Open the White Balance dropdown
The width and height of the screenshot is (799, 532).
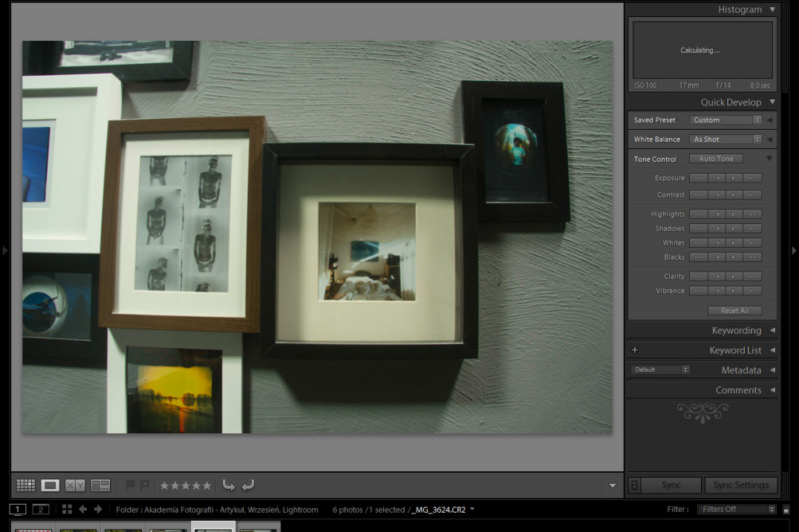(x=725, y=139)
